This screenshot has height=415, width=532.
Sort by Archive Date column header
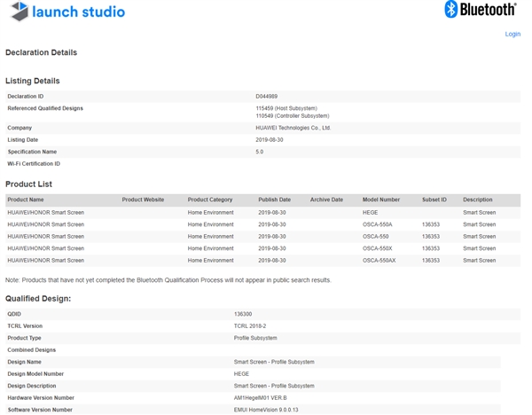pos(326,200)
